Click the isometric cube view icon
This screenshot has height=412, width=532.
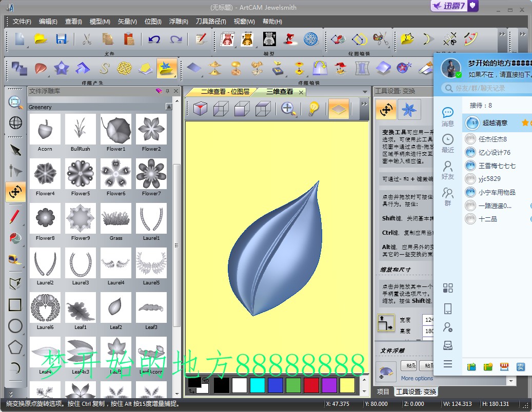pos(200,109)
